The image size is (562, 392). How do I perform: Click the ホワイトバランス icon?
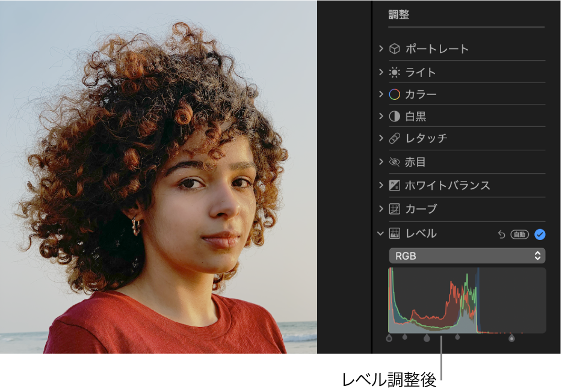pos(394,185)
